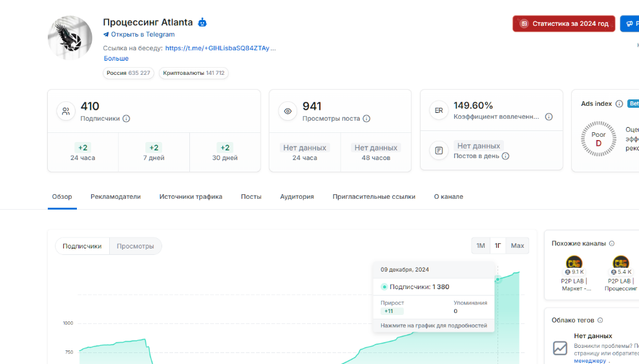
Task: Show info tooltip for Постов в день
Action: (x=505, y=156)
